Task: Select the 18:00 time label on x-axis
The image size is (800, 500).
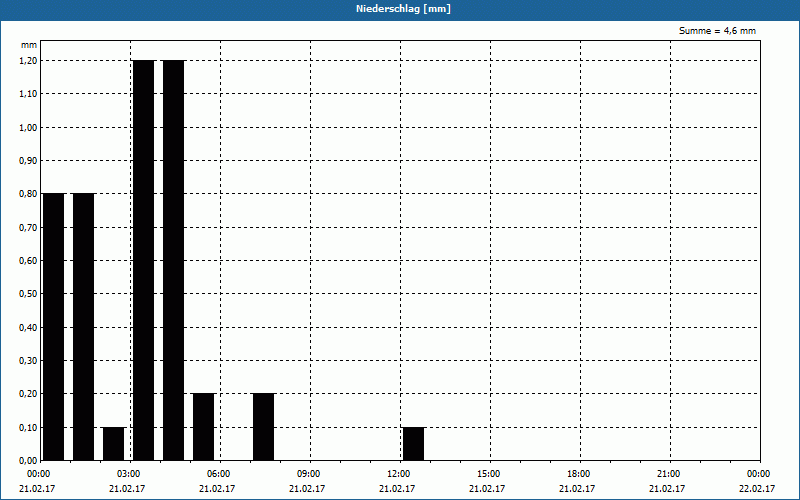Action: click(580, 474)
